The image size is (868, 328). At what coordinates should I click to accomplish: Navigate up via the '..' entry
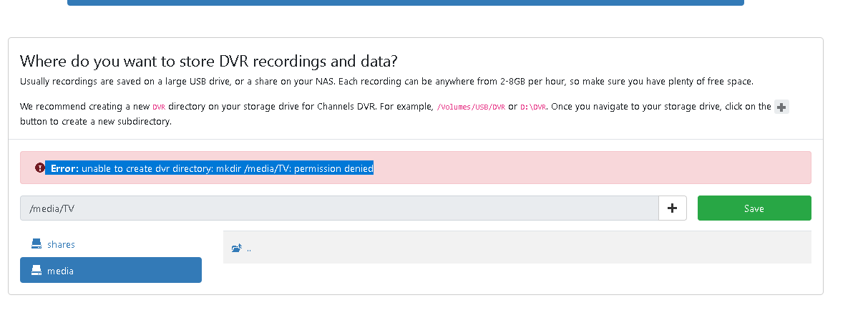[x=249, y=249]
